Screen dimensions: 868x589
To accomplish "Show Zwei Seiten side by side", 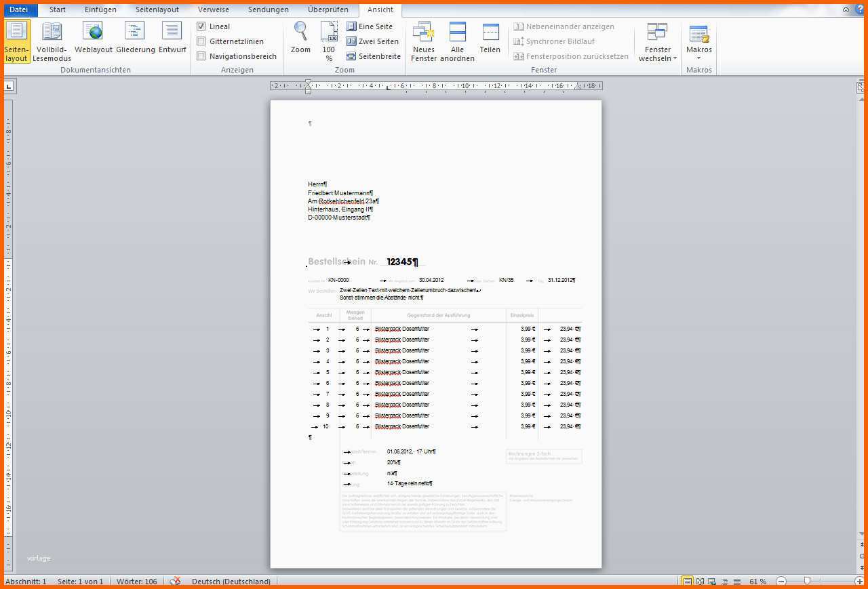I will click(x=372, y=41).
